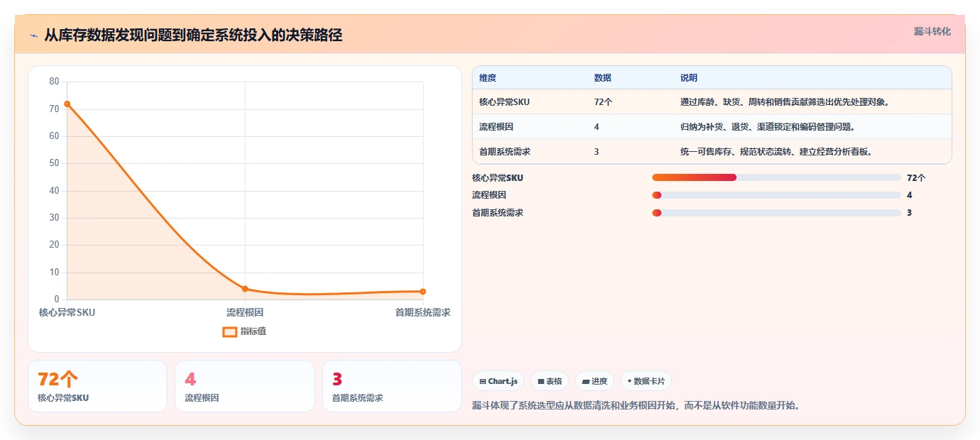Click the 4 流程根因 metric card
Image resolution: width=980 pixels, height=440 pixels.
click(x=245, y=386)
